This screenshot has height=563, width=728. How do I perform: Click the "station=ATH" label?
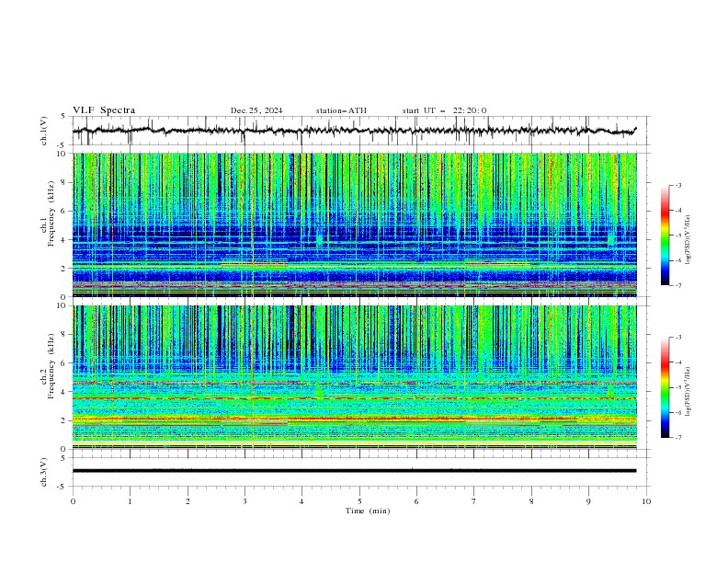(341, 110)
